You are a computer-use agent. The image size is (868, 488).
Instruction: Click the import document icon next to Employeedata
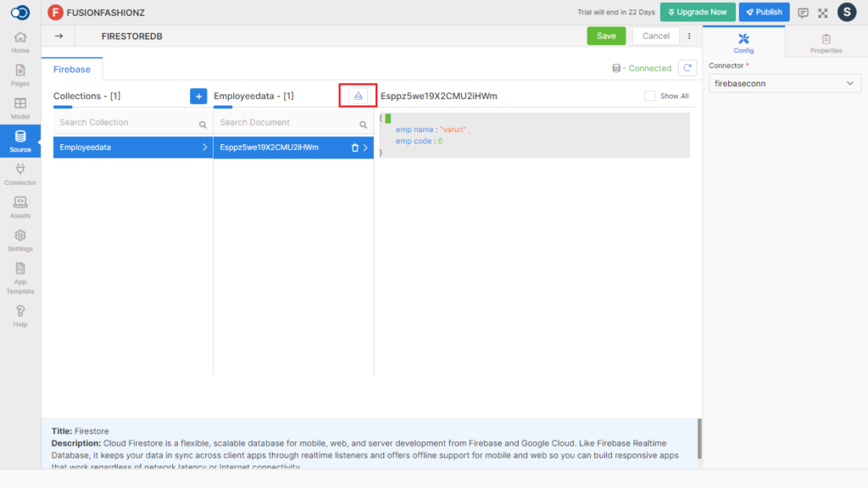359,96
